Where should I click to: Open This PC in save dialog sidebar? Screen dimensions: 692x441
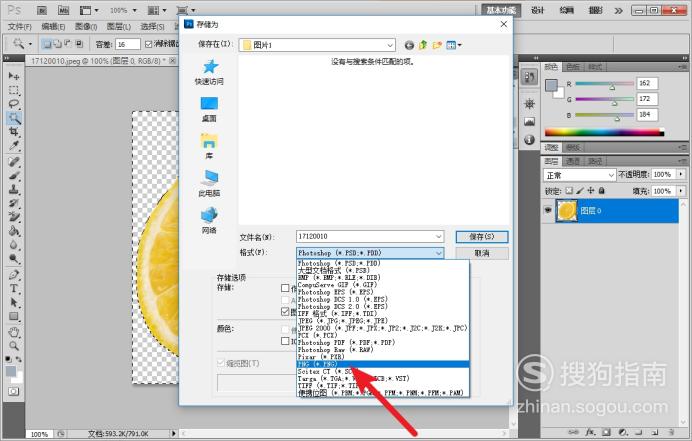[x=209, y=184]
